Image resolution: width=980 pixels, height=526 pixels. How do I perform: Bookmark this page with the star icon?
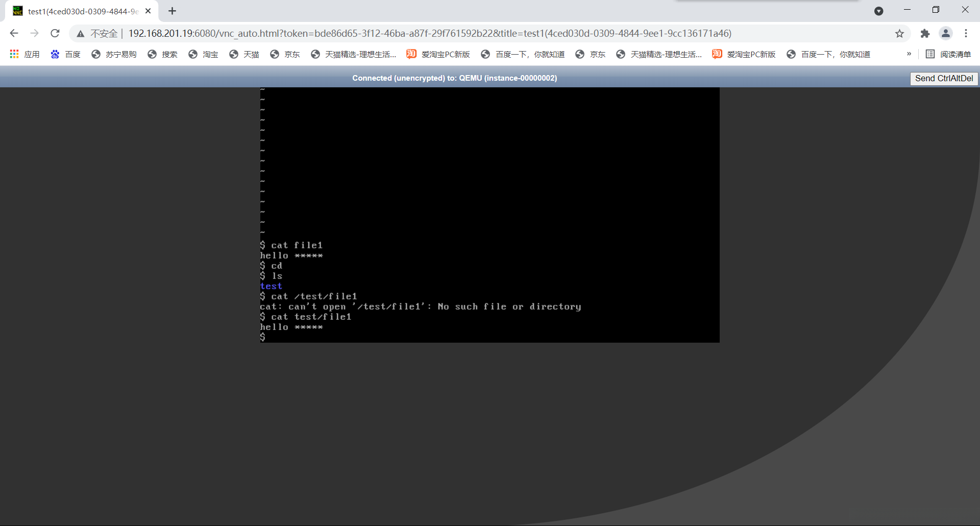click(x=899, y=34)
